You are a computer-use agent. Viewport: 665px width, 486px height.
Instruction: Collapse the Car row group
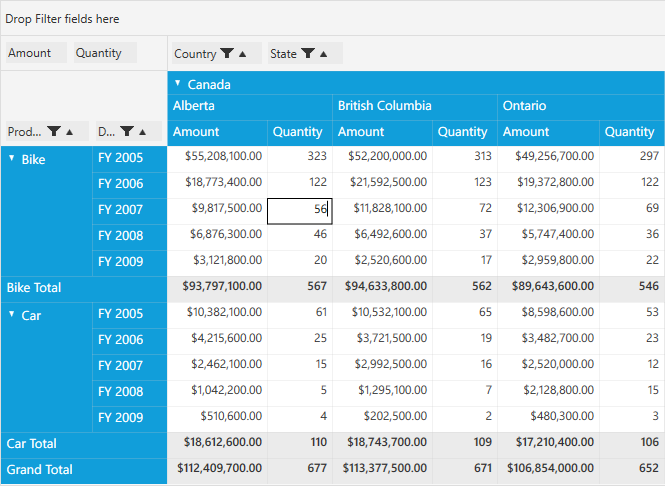click(x=12, y=314)
